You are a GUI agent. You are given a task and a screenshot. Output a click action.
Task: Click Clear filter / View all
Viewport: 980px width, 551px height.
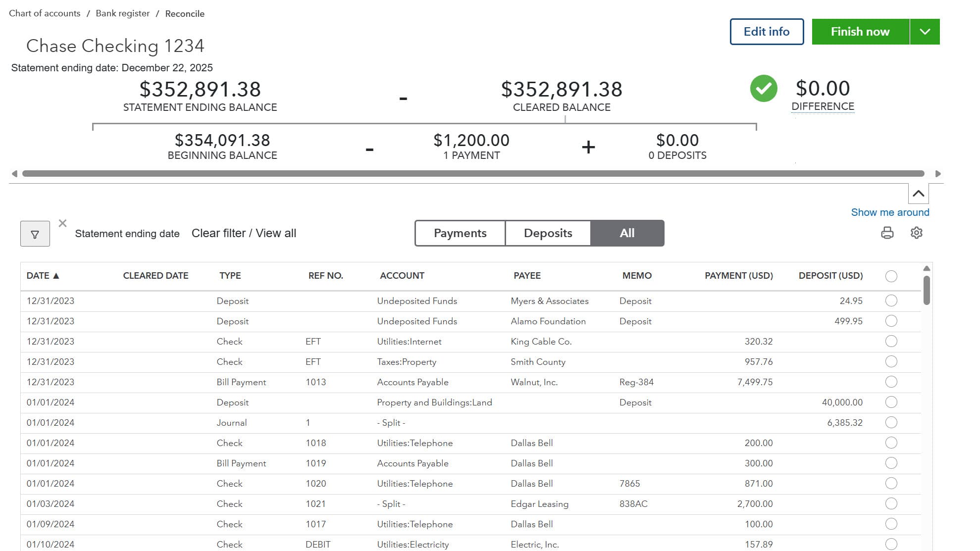click(244, 233)
